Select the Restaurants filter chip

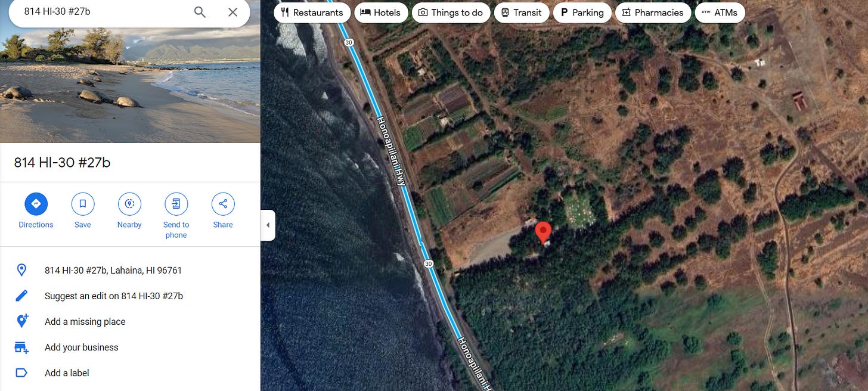coord(312,13)
